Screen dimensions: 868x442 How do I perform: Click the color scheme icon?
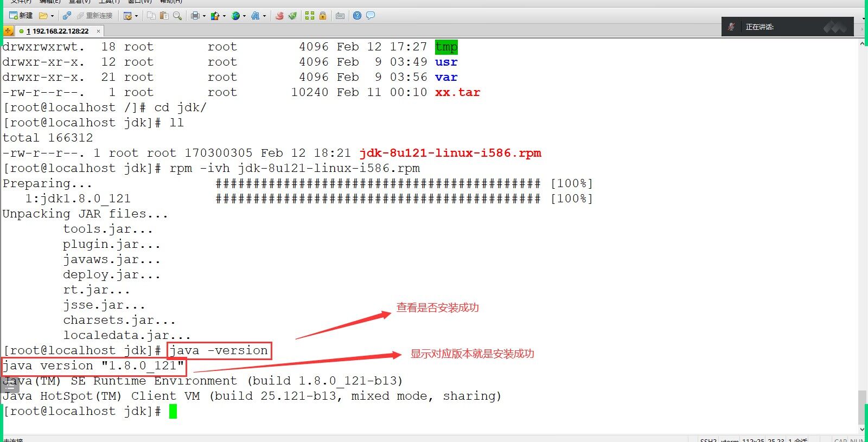point(215,16)
